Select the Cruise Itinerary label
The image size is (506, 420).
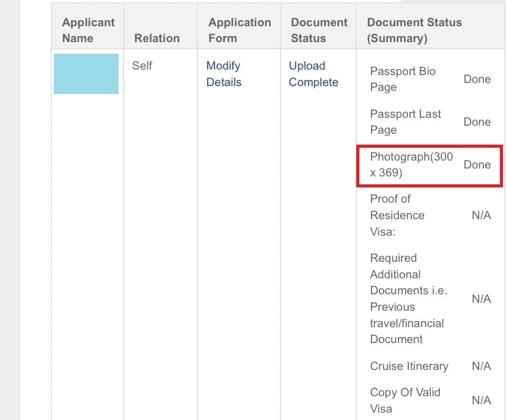(409, 366)
